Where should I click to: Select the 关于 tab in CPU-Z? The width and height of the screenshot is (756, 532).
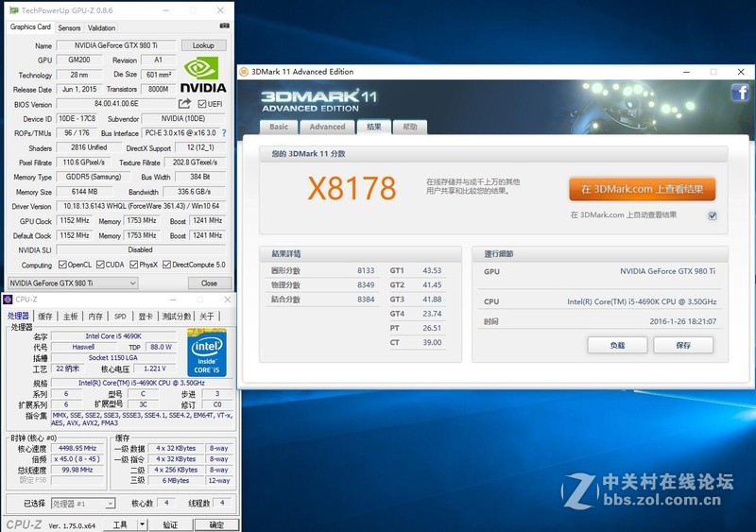[x=207, y=317]
